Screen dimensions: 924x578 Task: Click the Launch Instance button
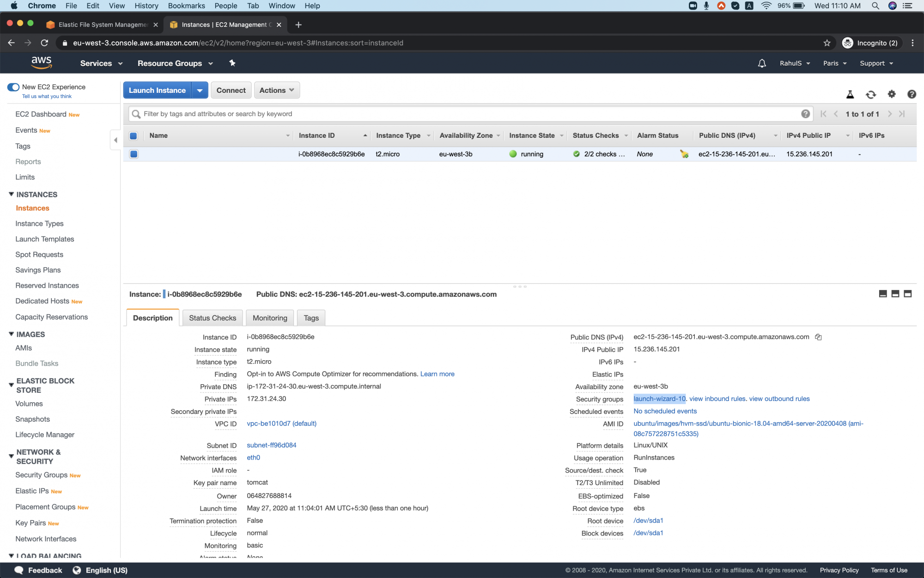point(157,90)
